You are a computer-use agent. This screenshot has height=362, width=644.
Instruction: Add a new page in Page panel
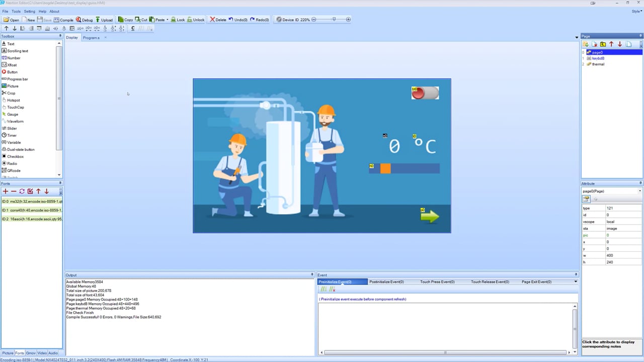point(586,44)
